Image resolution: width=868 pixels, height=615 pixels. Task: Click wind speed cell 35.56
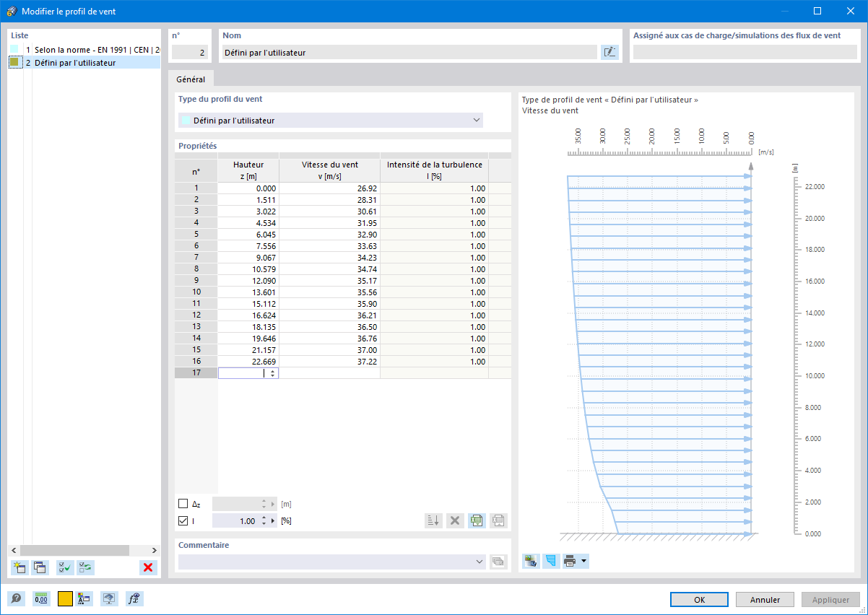[x=329, y=292]
